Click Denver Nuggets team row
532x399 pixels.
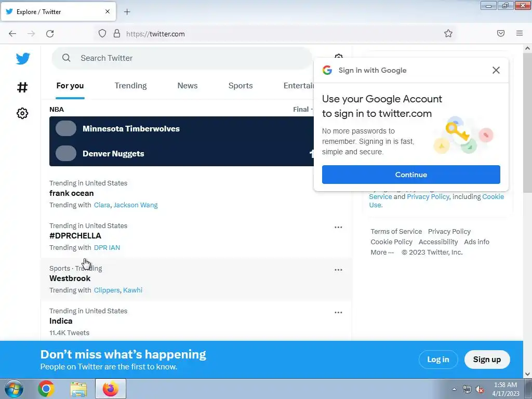[x=181, y=154]
